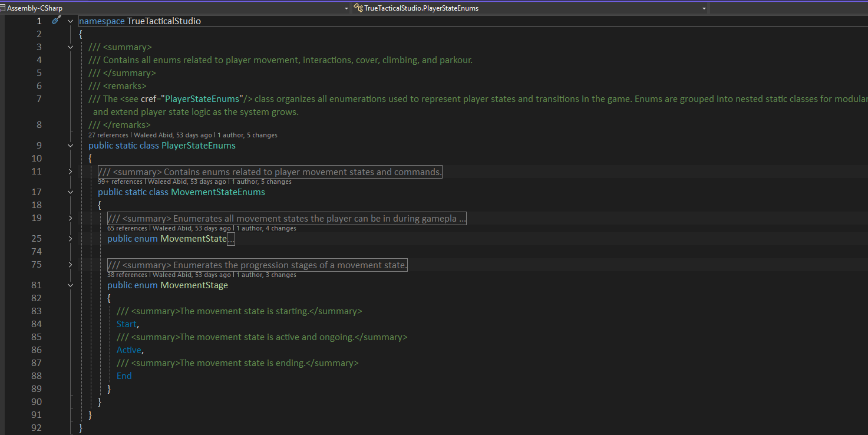Click line number 92 in the margin
This screenshot has width=868, height=435.
click(x=36, y=428)
